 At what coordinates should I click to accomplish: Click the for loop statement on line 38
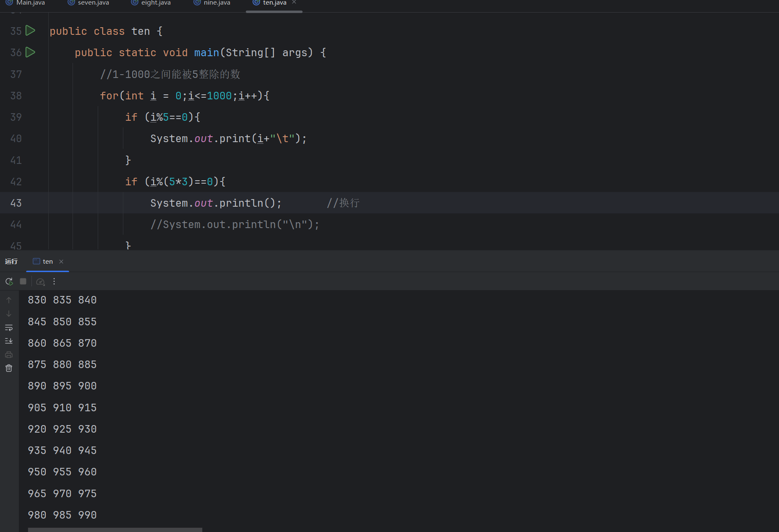click(185, 96)
